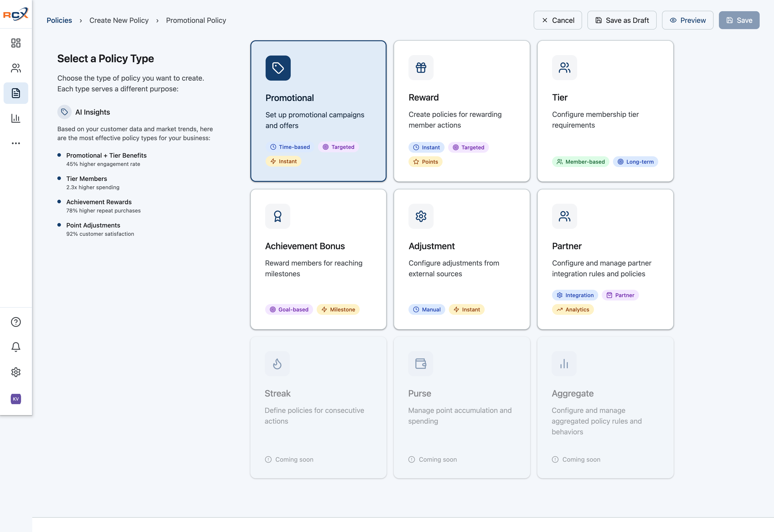Screen dimensions: 774x532
Task: Click the RCX logo
Action: [16, 14]
